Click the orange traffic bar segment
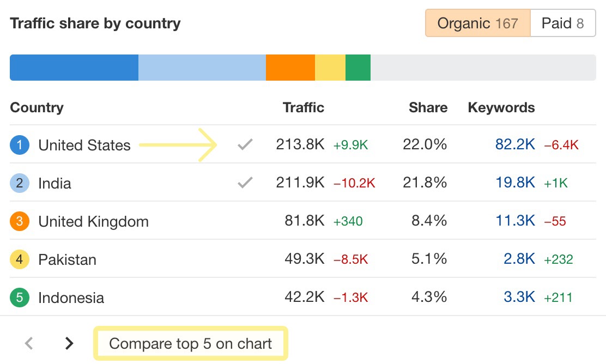This screenshot has height=364, width=606. click(290, 68)
